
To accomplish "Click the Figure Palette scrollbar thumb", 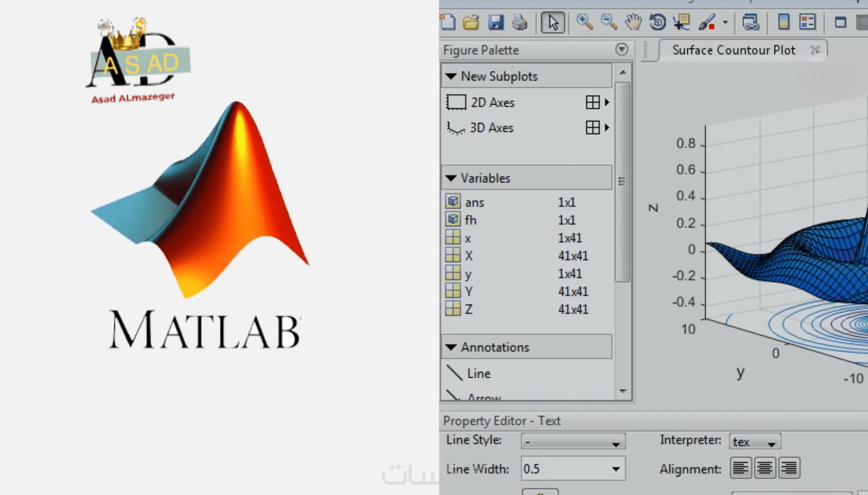I will coord(622,182).
